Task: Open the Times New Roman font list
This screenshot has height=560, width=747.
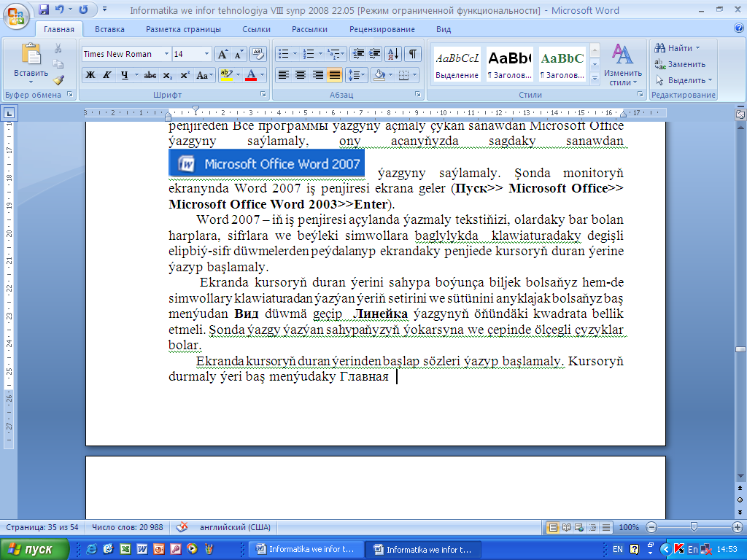Action: (x=167, y=54)
